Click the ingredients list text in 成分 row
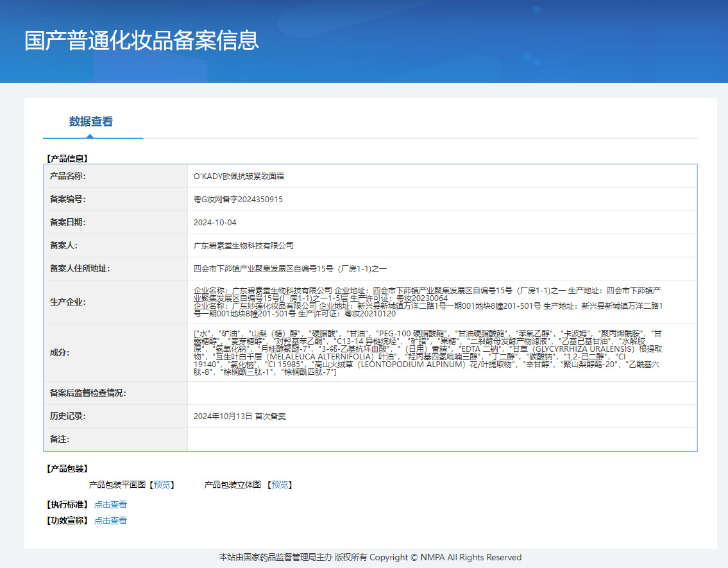The image size is (728, 568). [428, 352]
